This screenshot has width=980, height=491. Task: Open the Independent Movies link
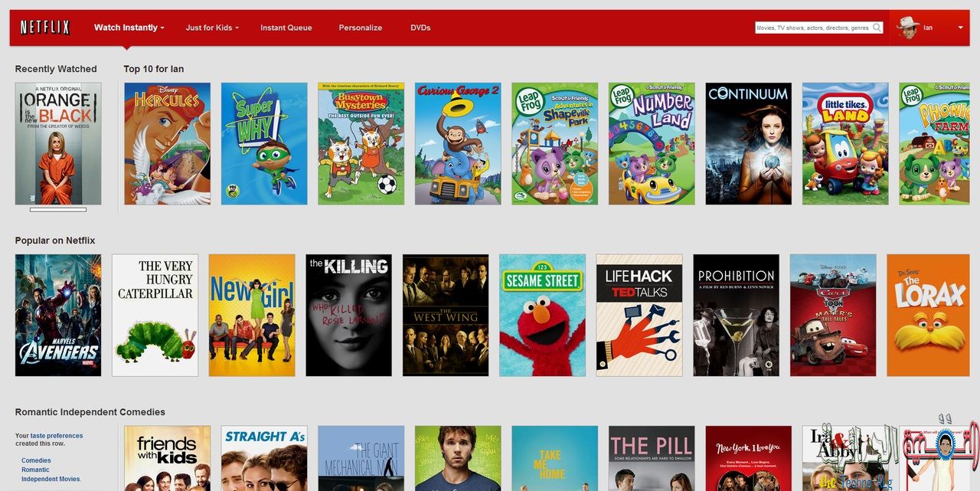pos(51,479)
